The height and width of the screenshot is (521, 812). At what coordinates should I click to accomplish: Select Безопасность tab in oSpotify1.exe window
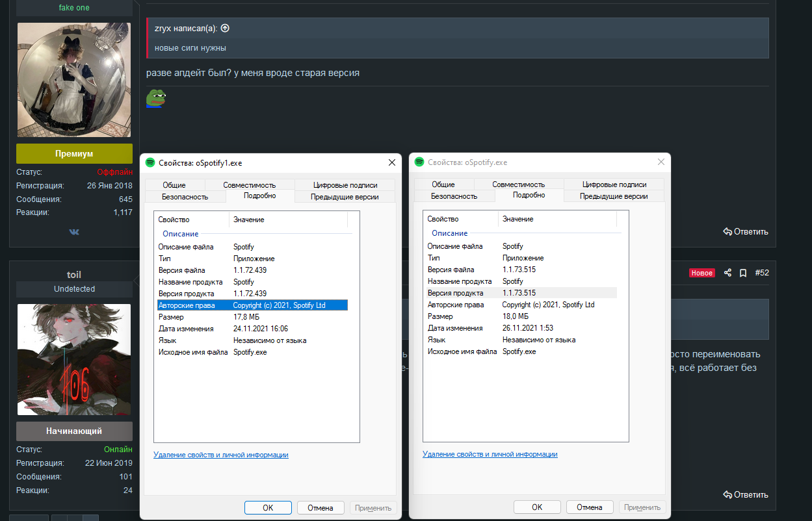pyautogui.click(x=185, y=196)
